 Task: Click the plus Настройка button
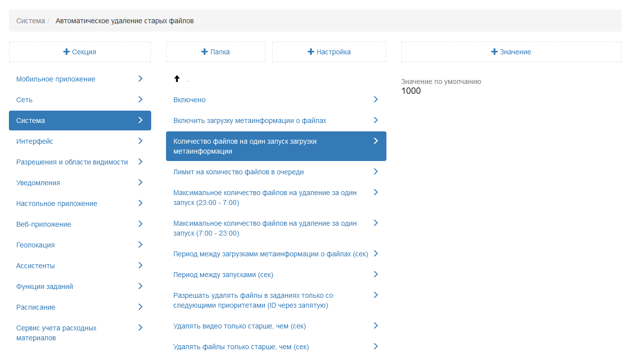coord(329,52)
